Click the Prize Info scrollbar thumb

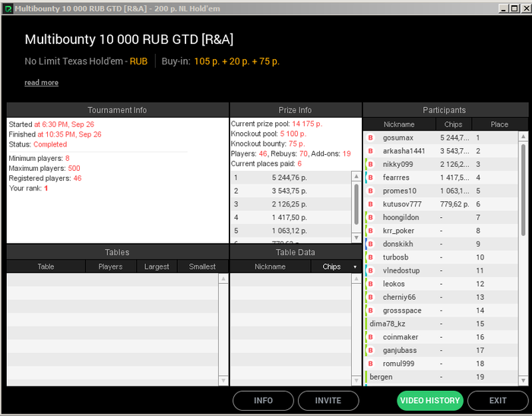[x=356, y=204]
